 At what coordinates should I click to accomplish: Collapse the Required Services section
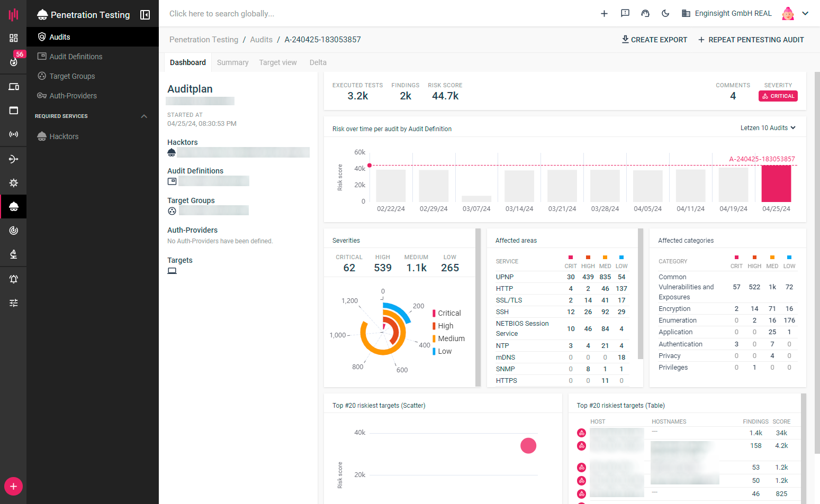(144, 116)
